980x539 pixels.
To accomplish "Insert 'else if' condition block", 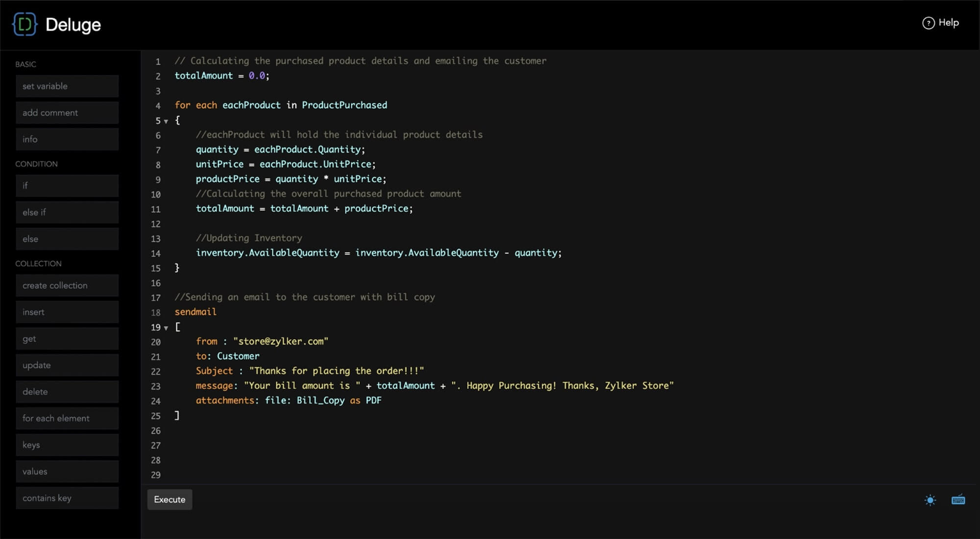I will coord(67,212).
